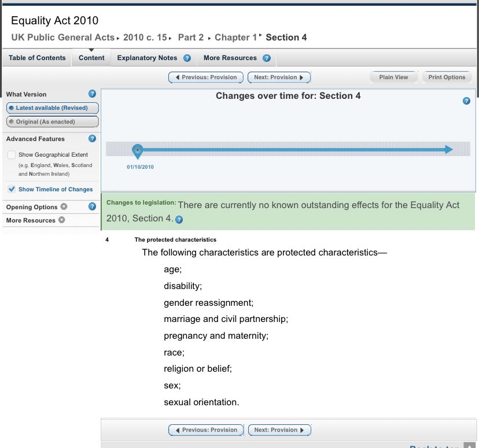Click 'age;' list item

coord(172,269)
